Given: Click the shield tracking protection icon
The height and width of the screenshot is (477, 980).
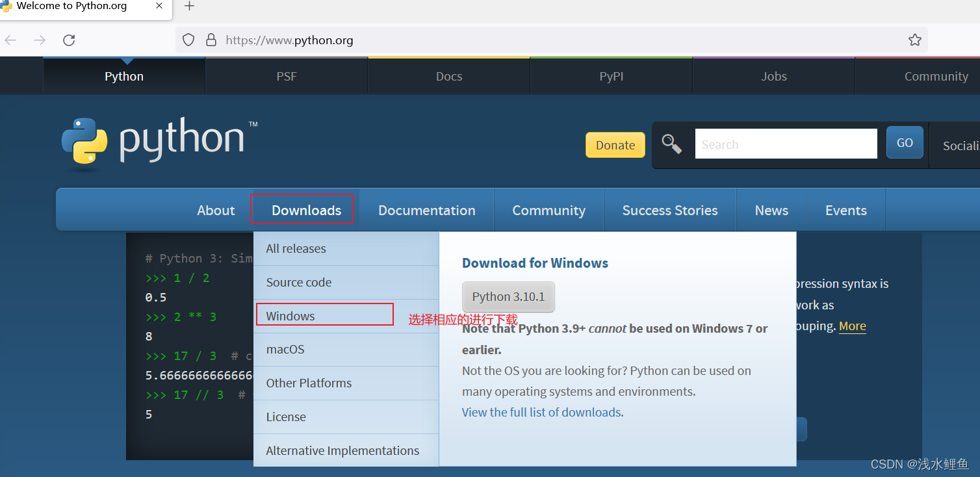Looking at the screenshot, I should (188, 40).
